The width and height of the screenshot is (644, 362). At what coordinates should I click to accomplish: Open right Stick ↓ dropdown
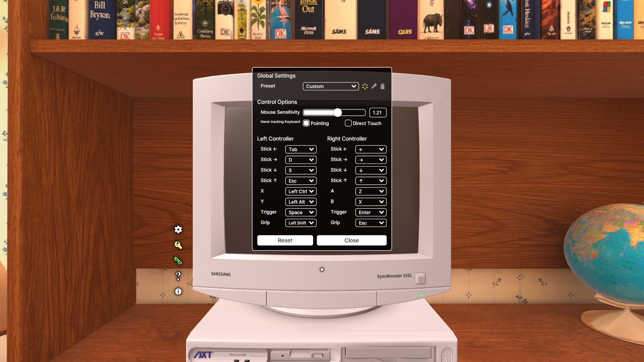tap(371, 170)
